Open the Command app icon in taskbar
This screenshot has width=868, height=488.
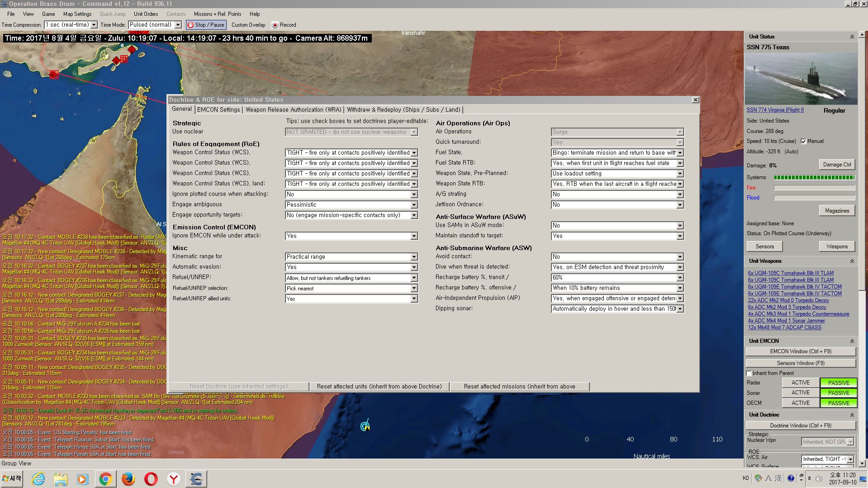[196, 479]
